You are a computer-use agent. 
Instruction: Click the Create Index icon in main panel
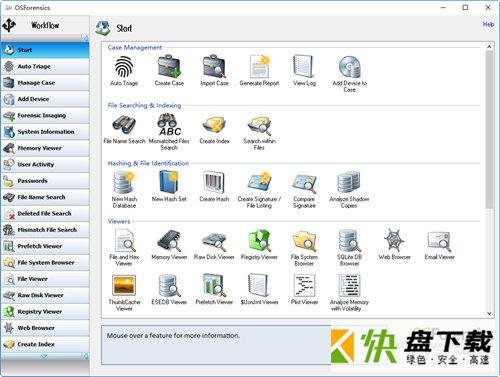214,124
